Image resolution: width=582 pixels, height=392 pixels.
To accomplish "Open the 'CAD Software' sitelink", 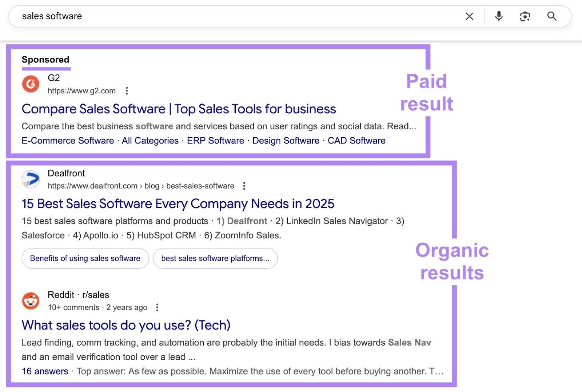I will pos(356,141).
